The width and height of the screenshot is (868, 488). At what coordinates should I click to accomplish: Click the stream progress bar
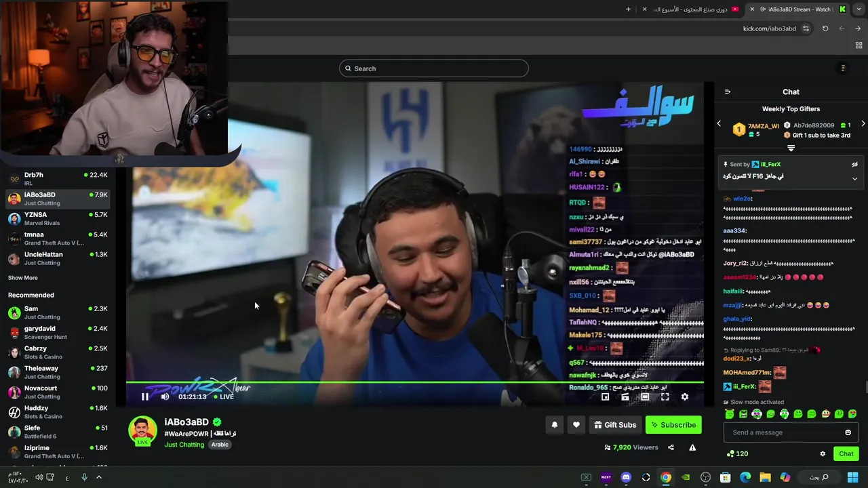tap(415, 383)
